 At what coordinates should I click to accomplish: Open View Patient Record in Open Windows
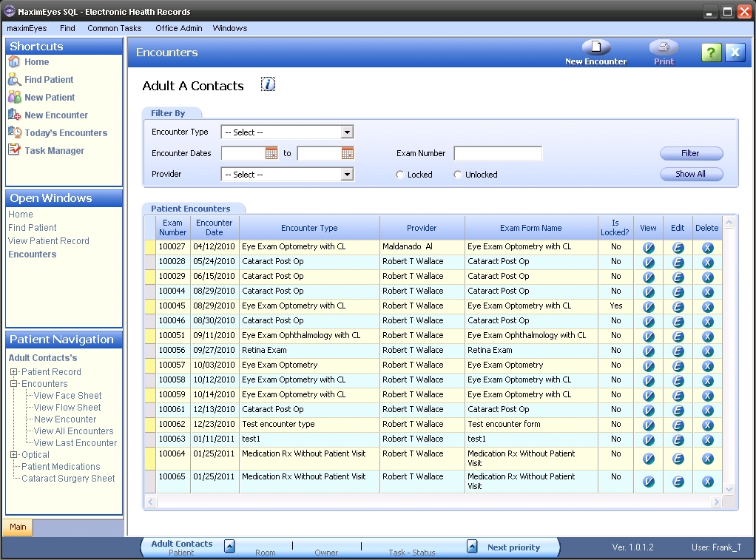coord(49,240)
